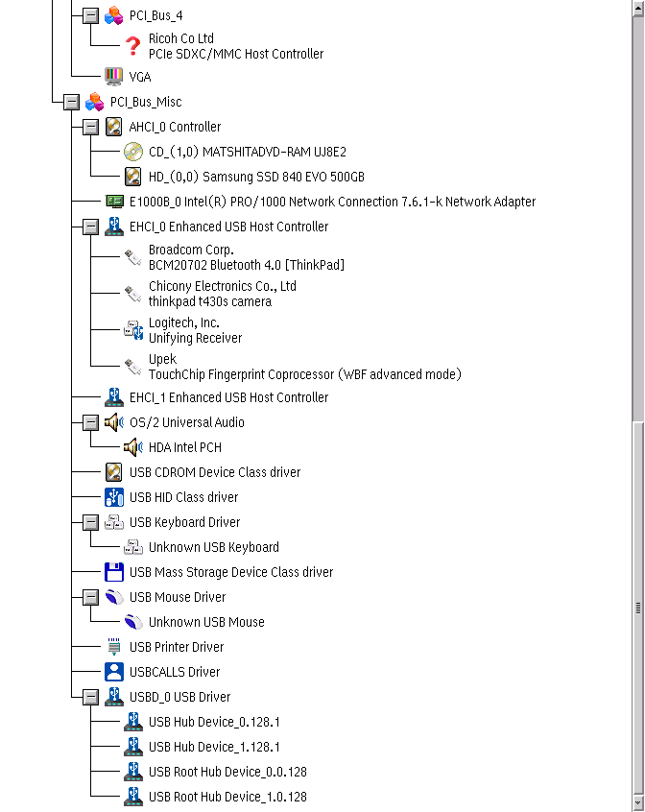Click the PCI_Bus_4 colored blocks icon
Screen dimensions: 645x812
click(x=114, y=15)
